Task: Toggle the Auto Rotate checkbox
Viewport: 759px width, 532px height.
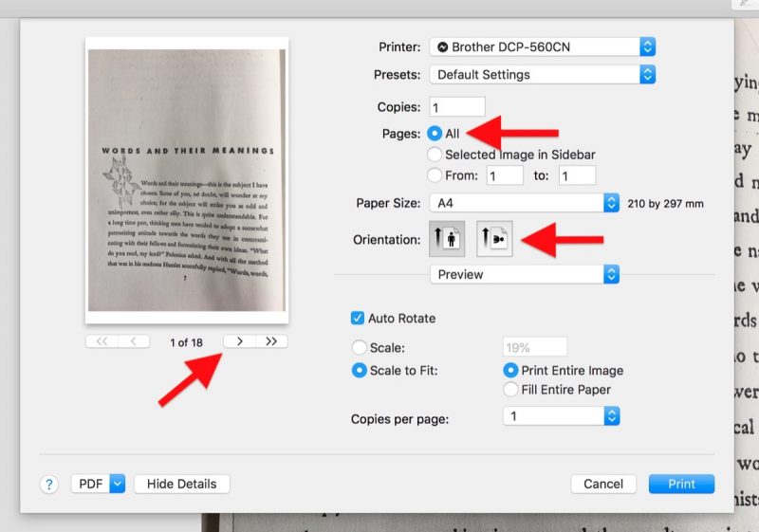Action: click(358, 319)
